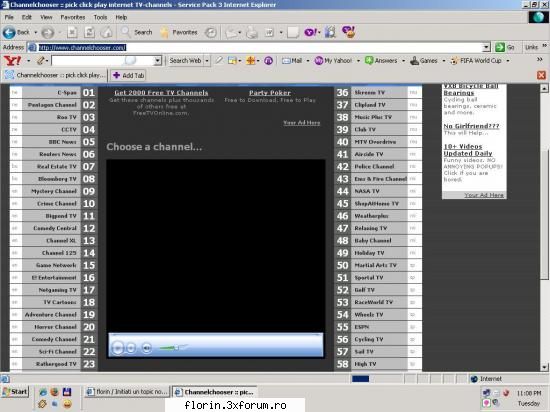This screenshot has width=550, height=412.
Task: Open the View menu
Action: click(x=46, y=17)
